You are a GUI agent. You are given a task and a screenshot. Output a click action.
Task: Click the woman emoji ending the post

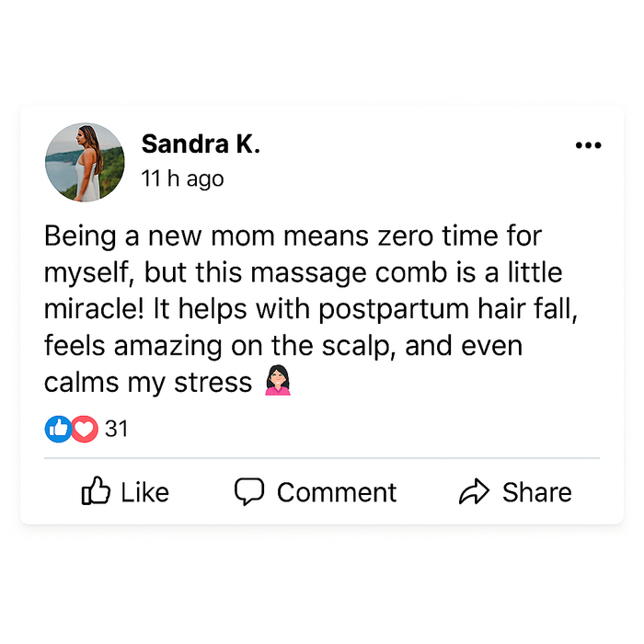coord(277,381)
